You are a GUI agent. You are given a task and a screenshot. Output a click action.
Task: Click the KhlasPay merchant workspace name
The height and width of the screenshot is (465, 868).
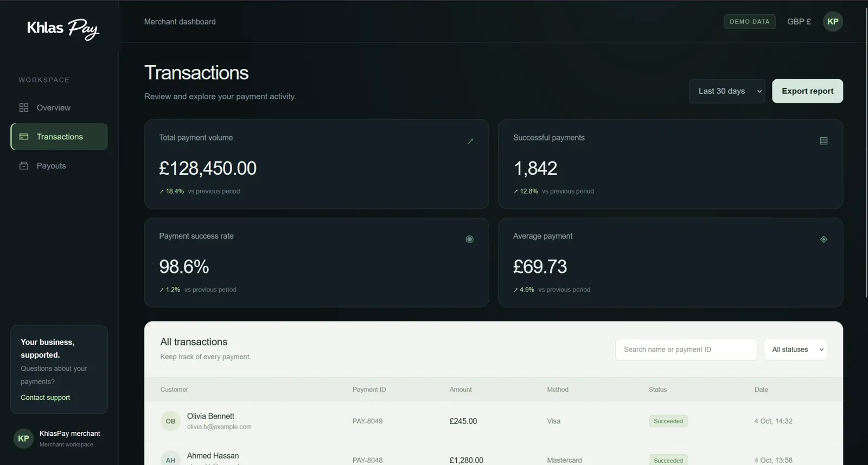click(69, 434)
